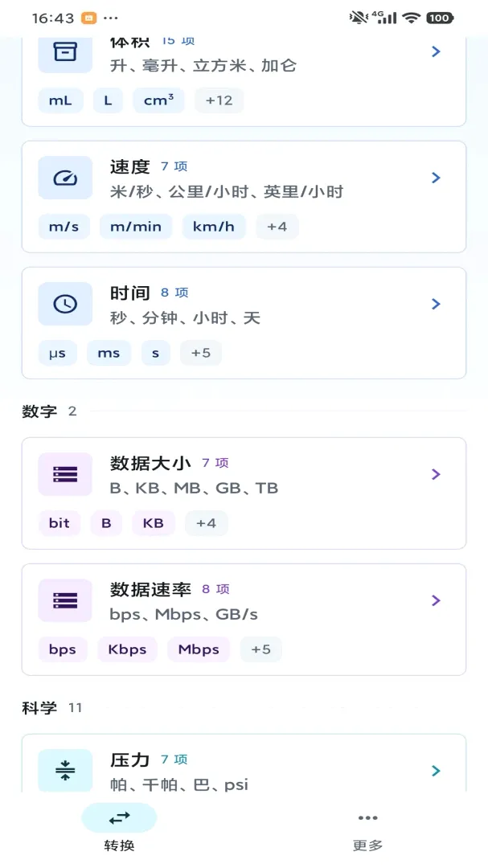Tap the battery indicator icon
Viewport: 488px width, 868px height.
point(440,18)
